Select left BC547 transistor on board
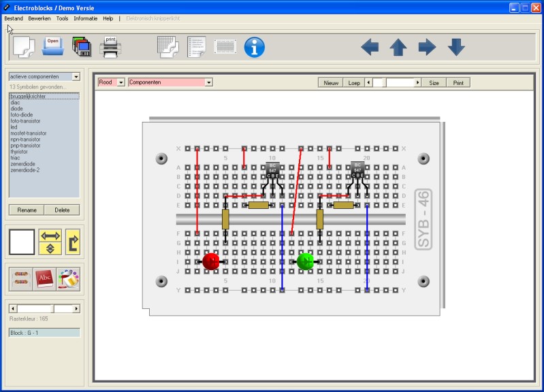The image size is (544, 392). tap(272, 170)
